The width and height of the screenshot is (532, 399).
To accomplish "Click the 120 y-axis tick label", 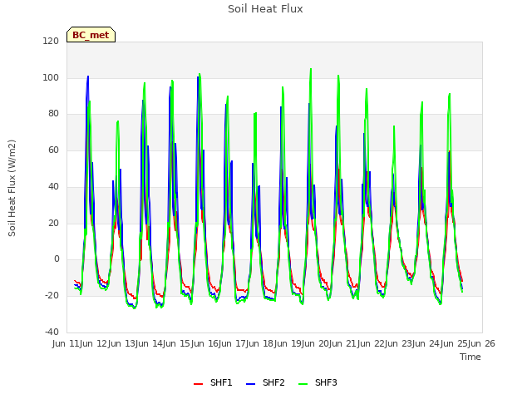I will coord(51,41).
